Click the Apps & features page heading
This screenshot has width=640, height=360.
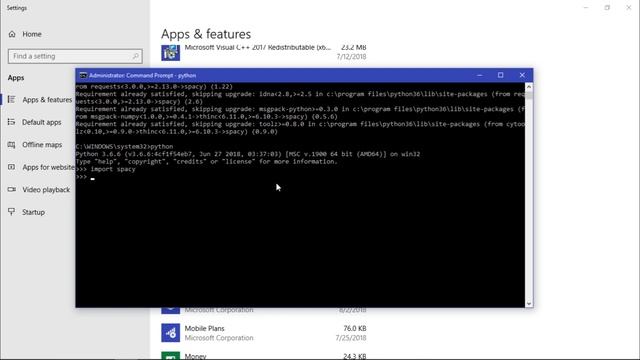tap(206, 34)
